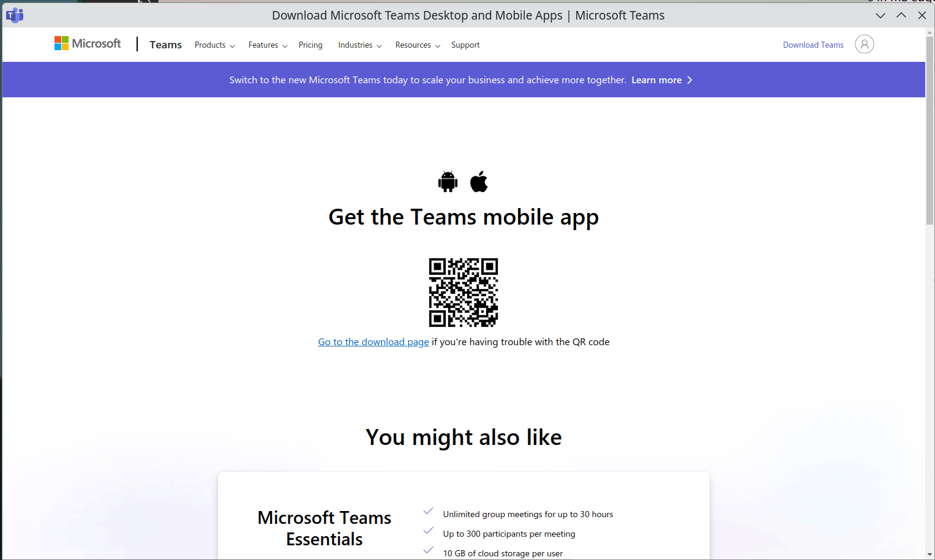935x560 pixels.
Task: Minimize the window with the down chevron
Action: coord(881,16)
